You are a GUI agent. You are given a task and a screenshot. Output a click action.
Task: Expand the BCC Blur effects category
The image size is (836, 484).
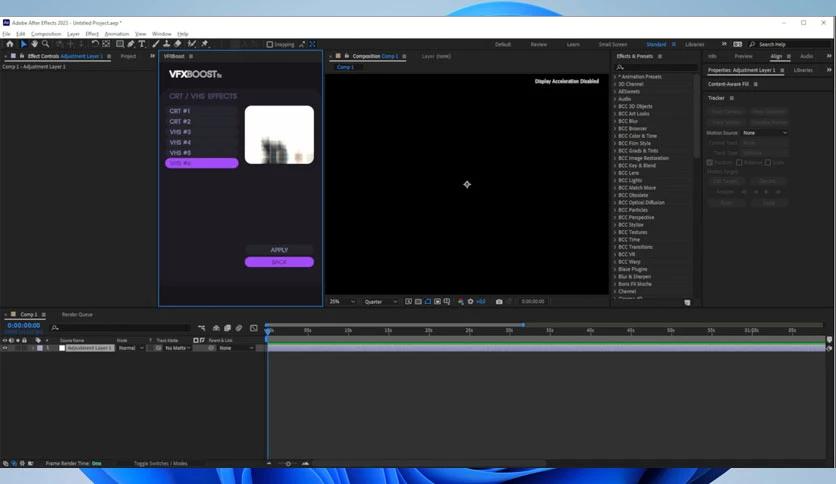tap(615, 121)
